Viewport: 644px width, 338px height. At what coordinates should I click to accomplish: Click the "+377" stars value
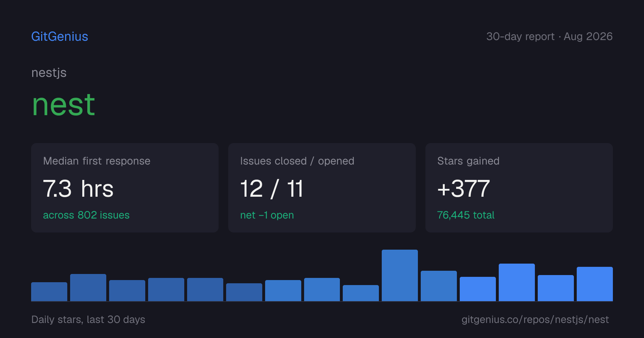(464, 188)
